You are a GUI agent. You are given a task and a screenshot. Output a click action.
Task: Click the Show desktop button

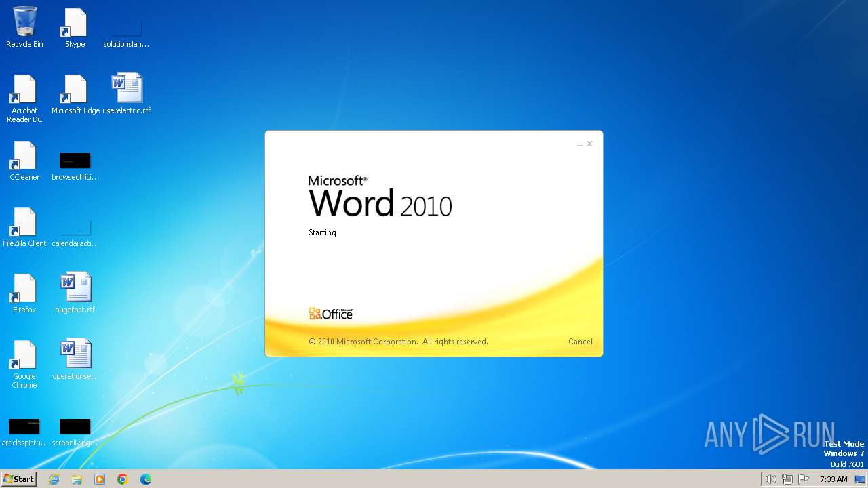tap(860, 479)
